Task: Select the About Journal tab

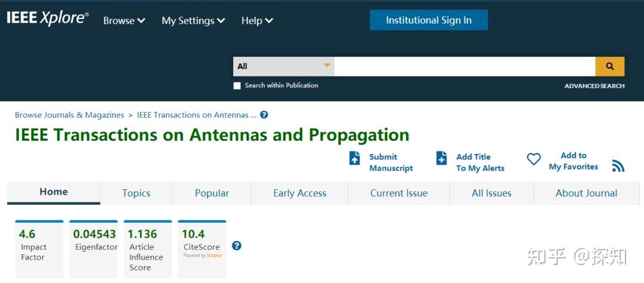Action: [586, 193]
